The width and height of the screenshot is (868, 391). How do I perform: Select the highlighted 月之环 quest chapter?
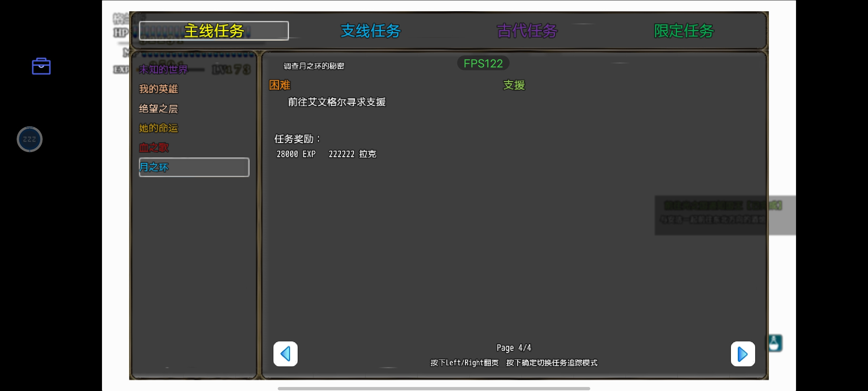[x=194, y=167]
